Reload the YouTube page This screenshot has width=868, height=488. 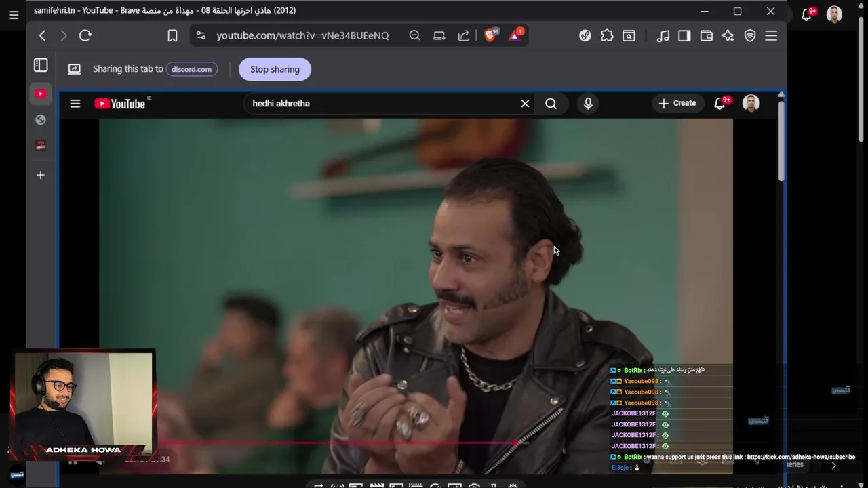coord(85,35)
